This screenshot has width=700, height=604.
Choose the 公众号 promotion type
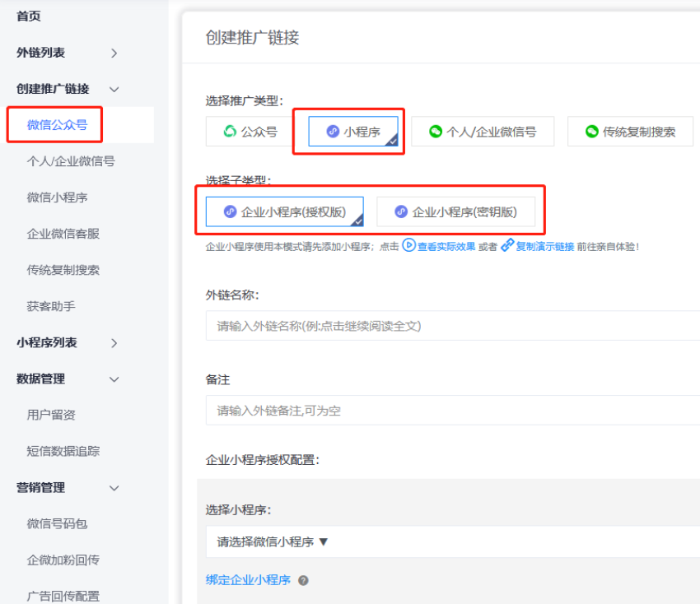250,132
